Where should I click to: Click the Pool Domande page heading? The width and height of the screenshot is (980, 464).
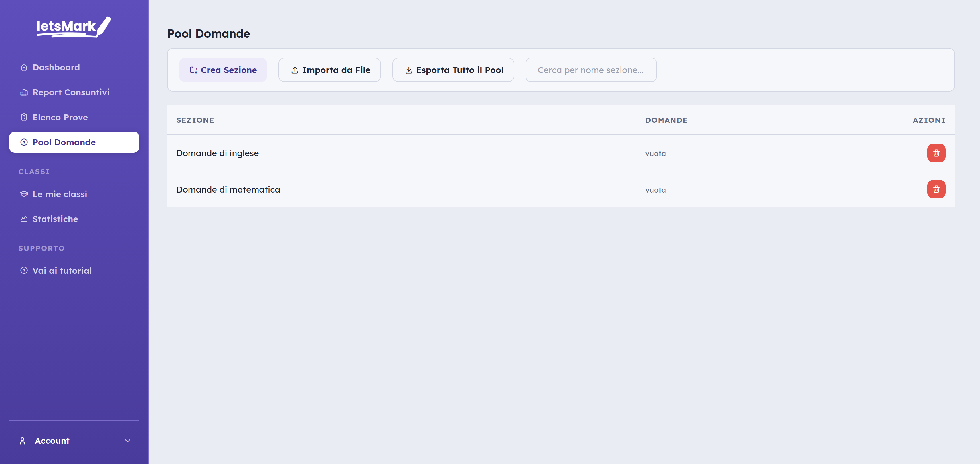[208, 34]
